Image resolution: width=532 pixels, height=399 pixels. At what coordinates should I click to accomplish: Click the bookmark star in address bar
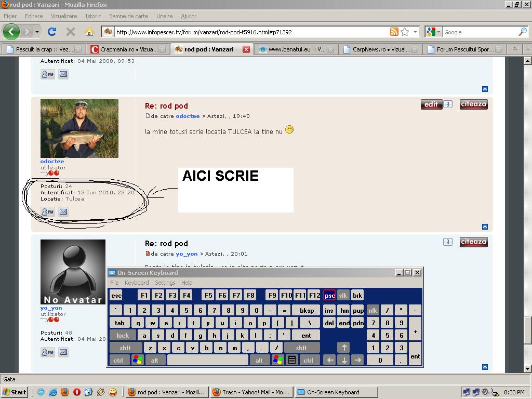[405, 32]
